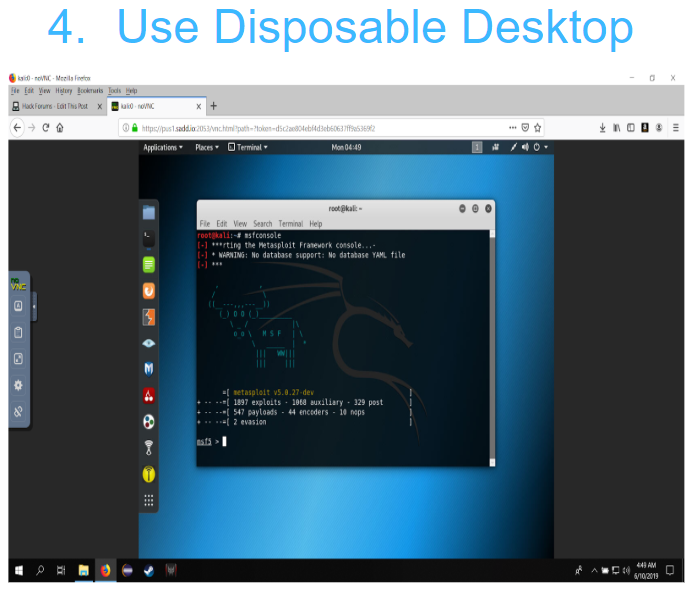Open the Terminal menu in the terminal window

click(x=290, y=224)
